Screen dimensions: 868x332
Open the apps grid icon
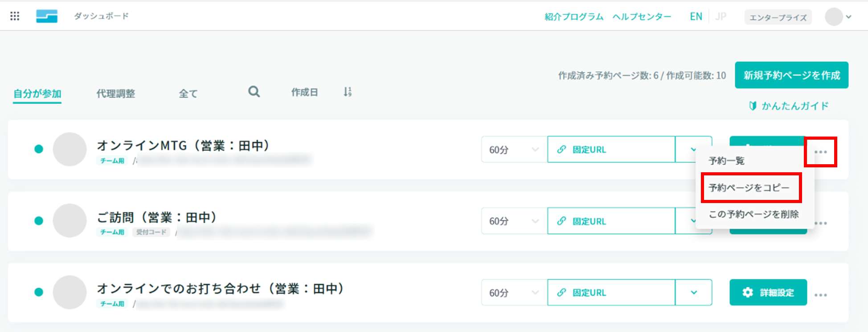(x=15, y=16)
